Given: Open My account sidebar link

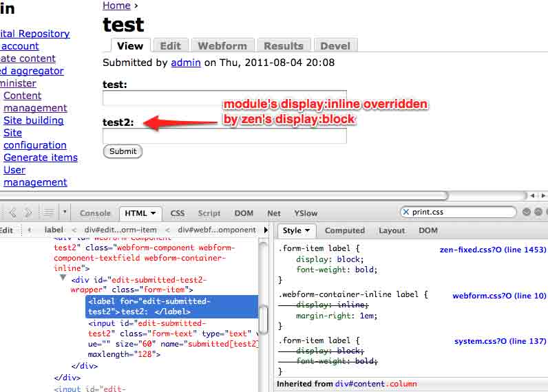Looking at the screenshot, I should tap(19, 46).
